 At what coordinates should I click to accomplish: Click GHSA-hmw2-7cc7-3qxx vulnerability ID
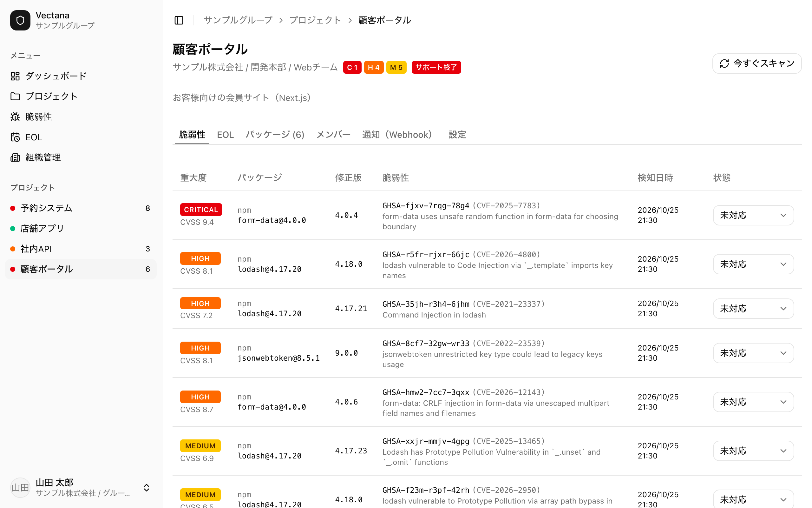426,392
